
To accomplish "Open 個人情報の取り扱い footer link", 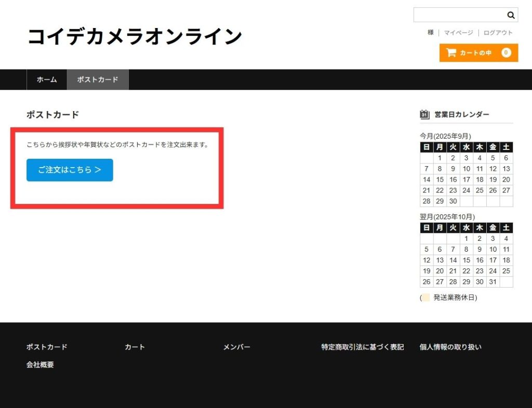I will (x=450, y=347).
